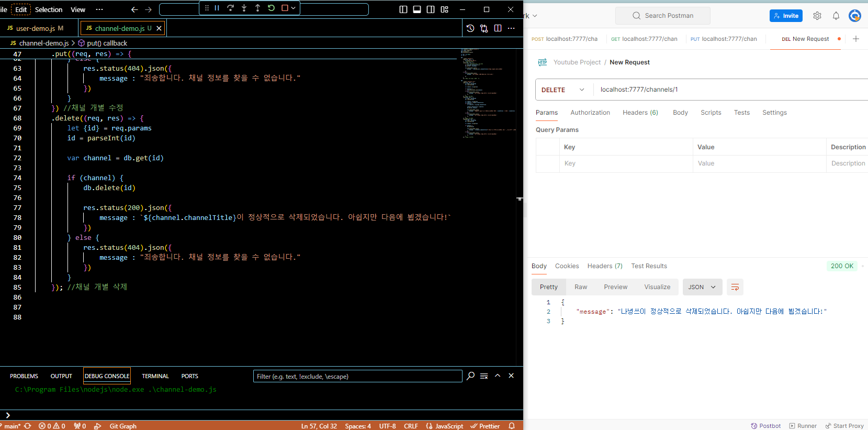Add a new Postman request tab
This screenshot has width=868, height=430.
click(856, 39)
